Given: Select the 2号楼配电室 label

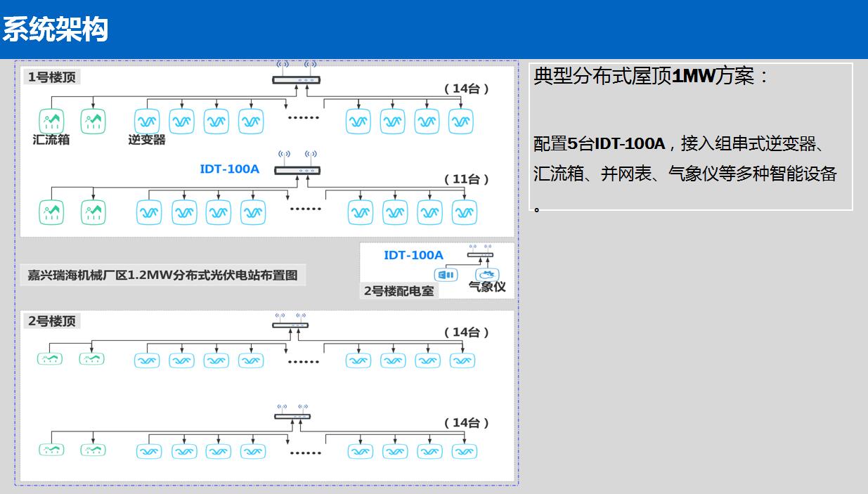Looking at the screenshot, I should tap(399, 290).
